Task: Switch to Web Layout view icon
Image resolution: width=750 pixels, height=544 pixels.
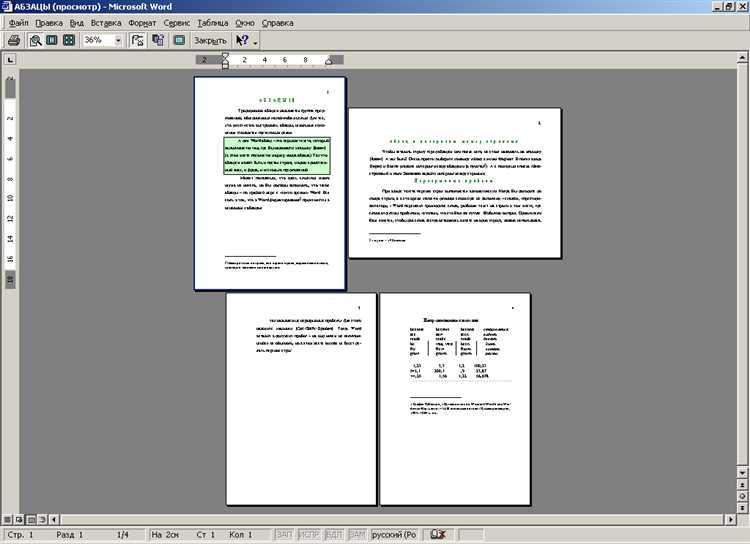Action: (x=19, y=519)
